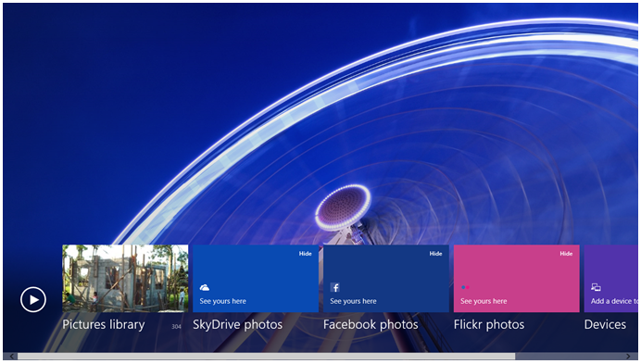Start the slideshow with the play button
The width and height of the screenshot is (641, 364).
click(33, 300)
